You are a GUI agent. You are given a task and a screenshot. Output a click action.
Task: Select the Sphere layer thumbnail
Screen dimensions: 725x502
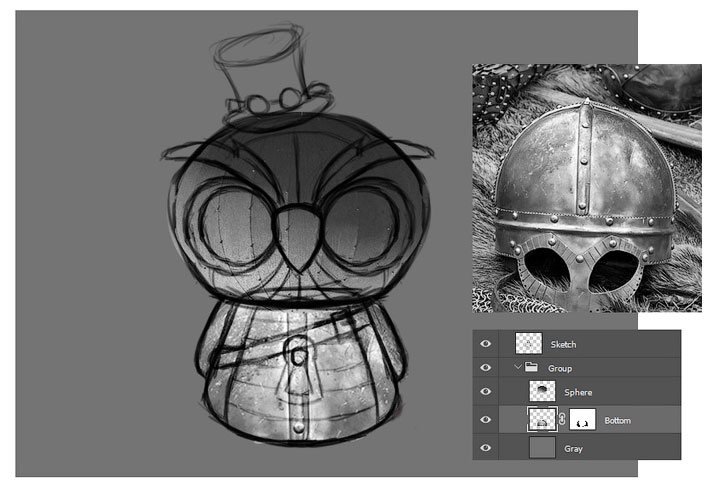click(542, 392)
